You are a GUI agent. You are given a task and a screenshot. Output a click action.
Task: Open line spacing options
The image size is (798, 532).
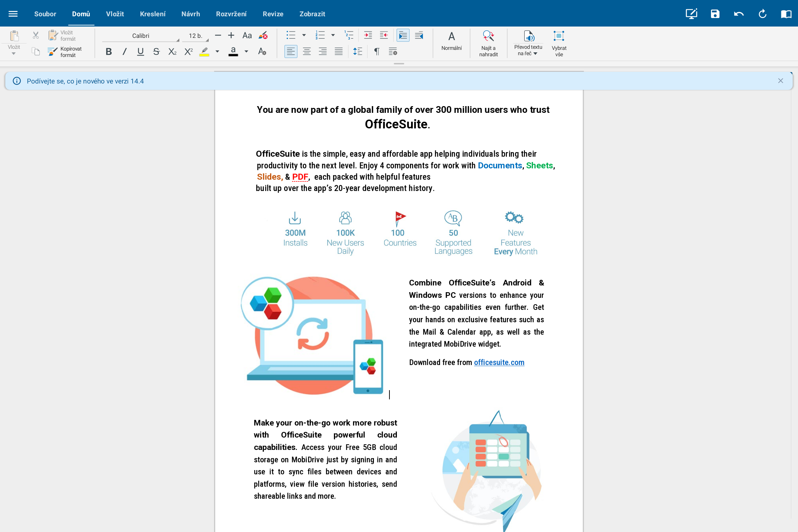click(358, 52)
